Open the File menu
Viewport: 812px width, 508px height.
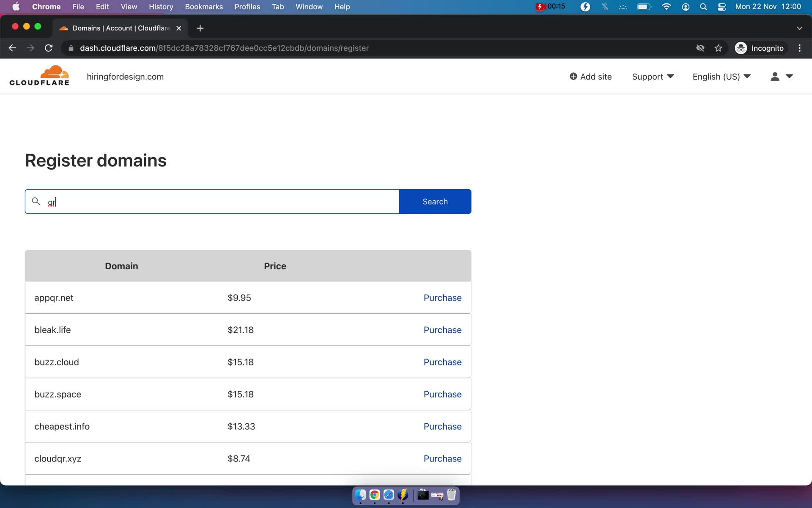click(78, 6)
